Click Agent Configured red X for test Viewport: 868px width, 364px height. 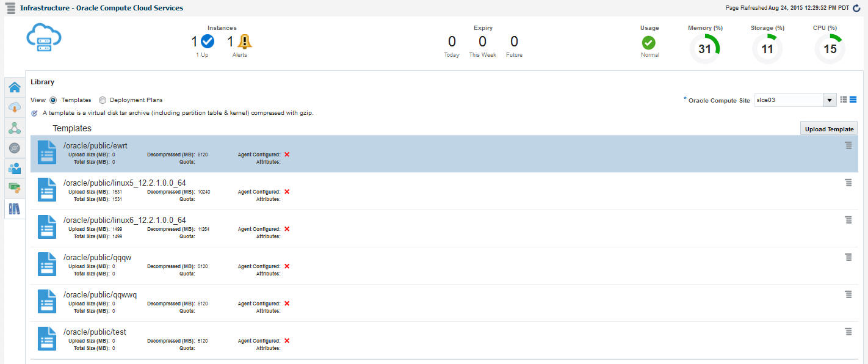287,341
